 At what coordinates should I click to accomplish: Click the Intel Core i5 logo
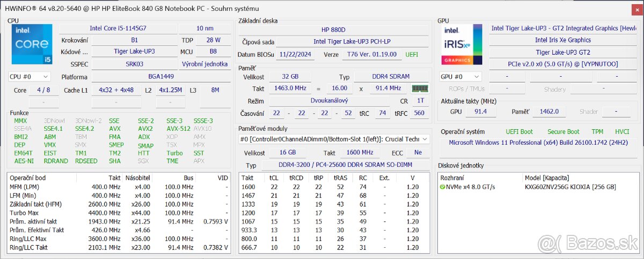click(32, 45)
